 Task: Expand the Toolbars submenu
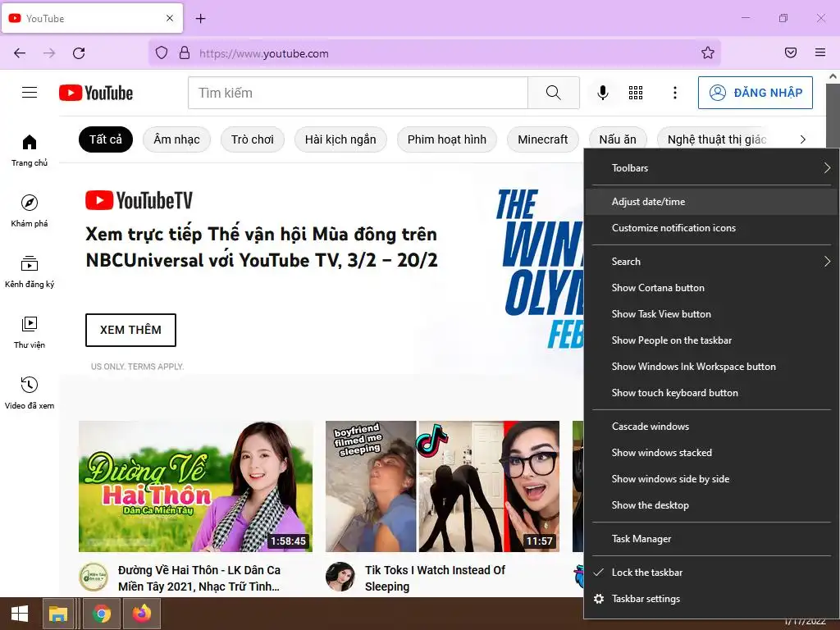coord(711,167)
